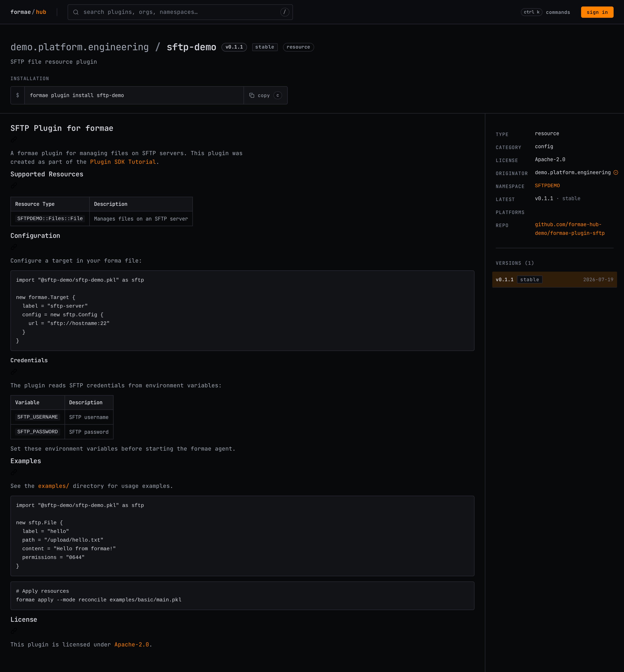Click anchor link icon under Credentials heading
Screen dimensions: 624x672
(x=14, y=372)
